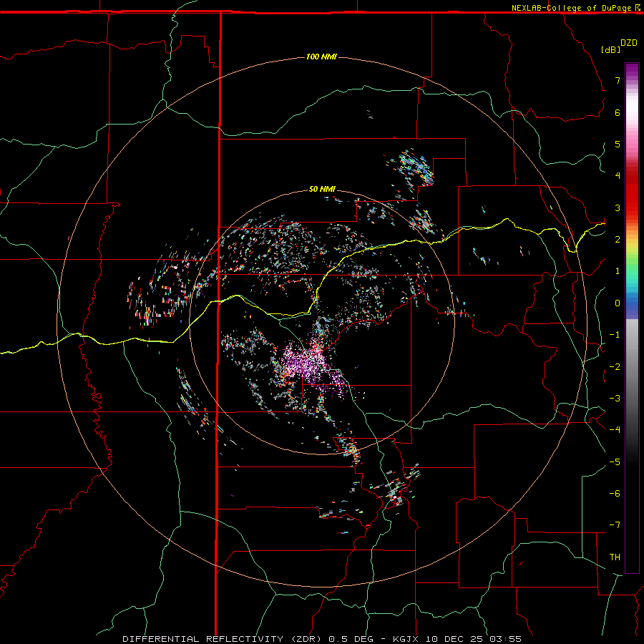Click the -3 value on the color scale
Viewport: 644px width, 644px height.
pos(615,399)
